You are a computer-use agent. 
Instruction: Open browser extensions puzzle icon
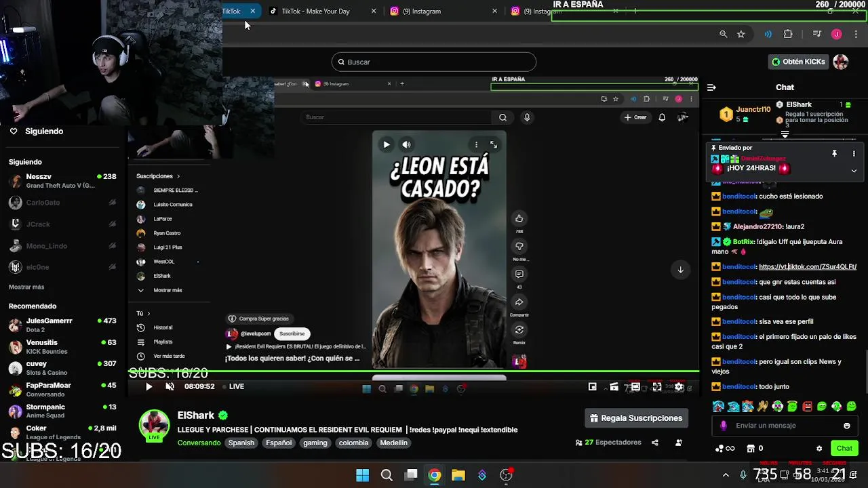[x=788, y=34]
